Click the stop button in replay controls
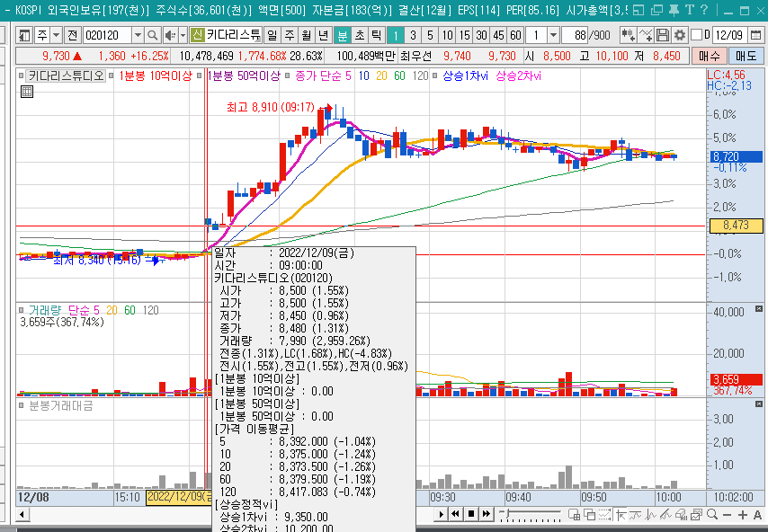Screen dimensions: 768x532 (x=471, y=514)
